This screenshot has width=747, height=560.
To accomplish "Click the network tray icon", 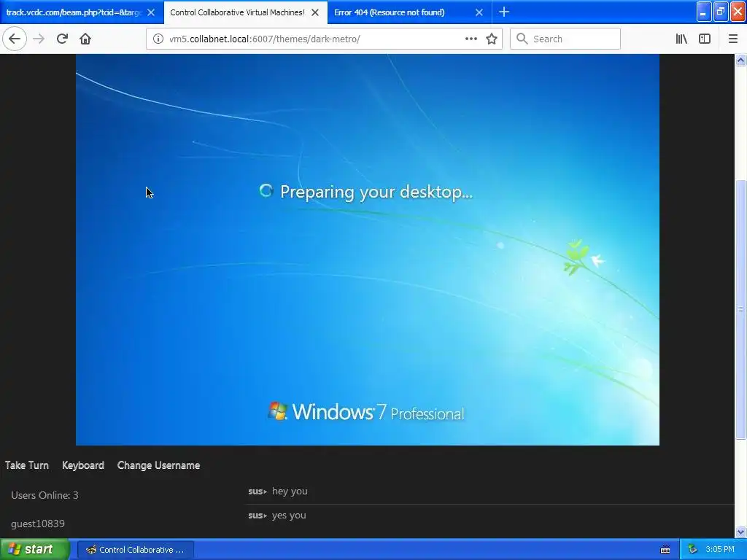I will click(693, 550).
